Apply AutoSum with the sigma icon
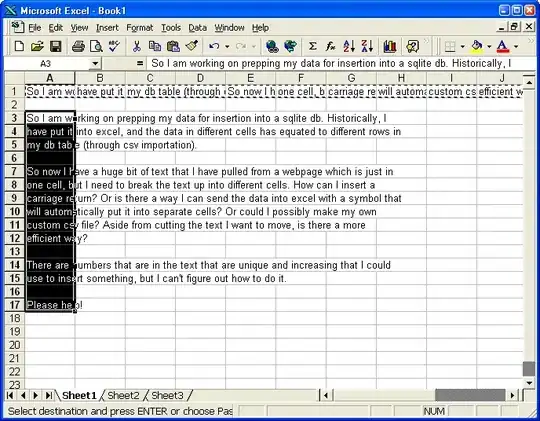The image size is (540, 421). point(312,46)
